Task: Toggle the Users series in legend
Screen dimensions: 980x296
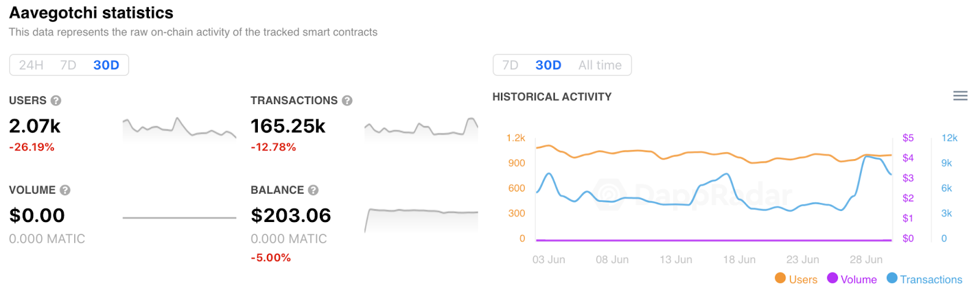Action: (803, 279)
